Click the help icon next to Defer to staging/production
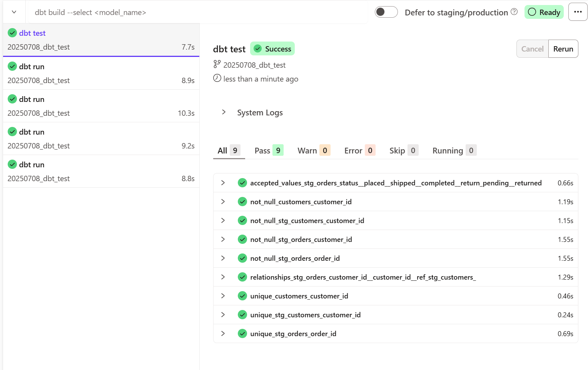This screenshot has height=370, width=588. 514,12
